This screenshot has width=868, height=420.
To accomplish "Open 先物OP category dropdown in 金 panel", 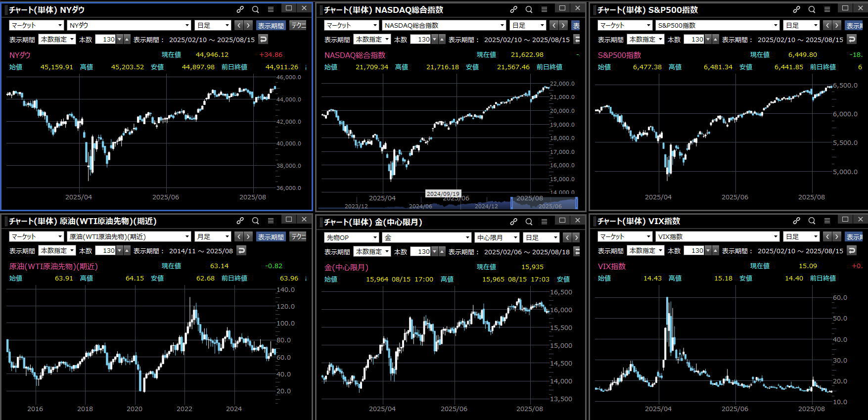I will click(x=351, y=237).
